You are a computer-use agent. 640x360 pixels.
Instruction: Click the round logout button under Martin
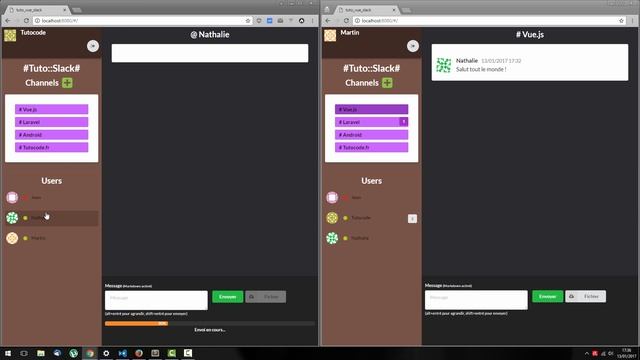tap(413, 46)
